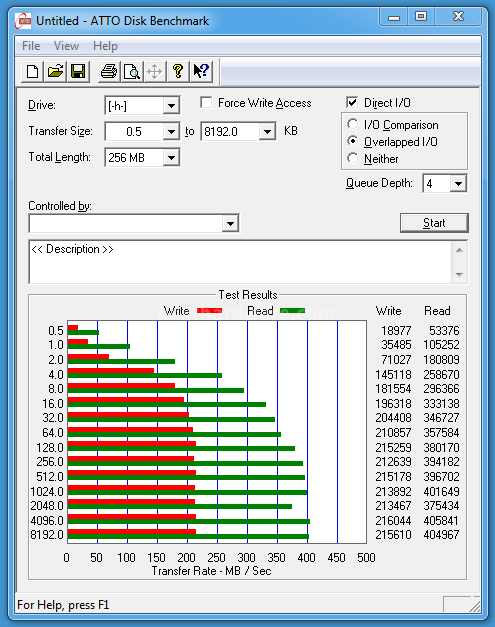This screenshot has width=495, height=627.
Task: Save results with the floppy disk icon
Action: pos(78,72)
